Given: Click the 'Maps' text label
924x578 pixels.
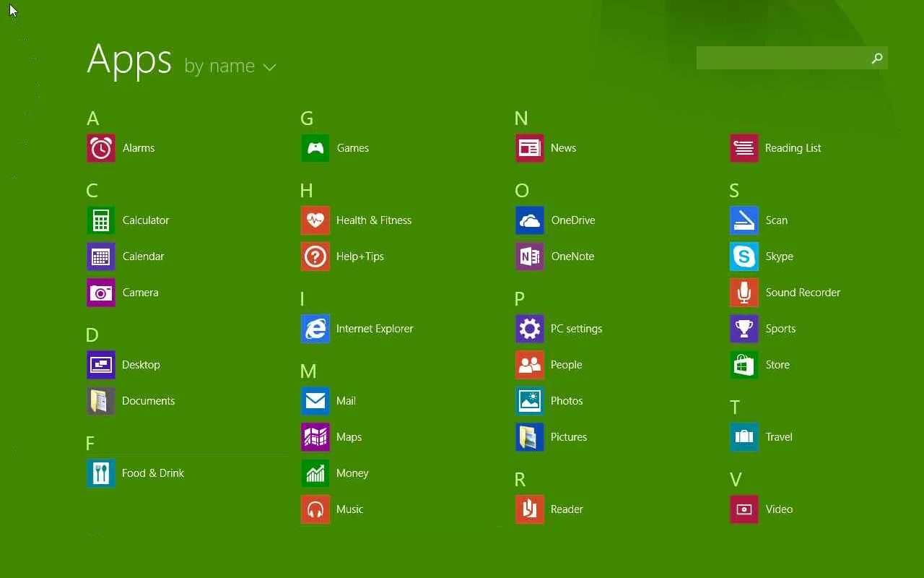Looking at the screenshot, I should pyautogui.click(x=349, y=437).
